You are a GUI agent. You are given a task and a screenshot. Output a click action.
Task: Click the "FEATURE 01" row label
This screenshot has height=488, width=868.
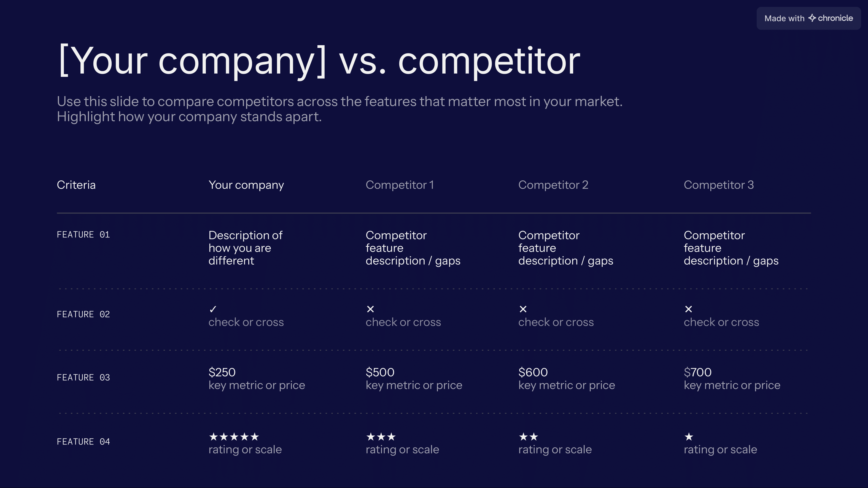[x=83, y=235]
